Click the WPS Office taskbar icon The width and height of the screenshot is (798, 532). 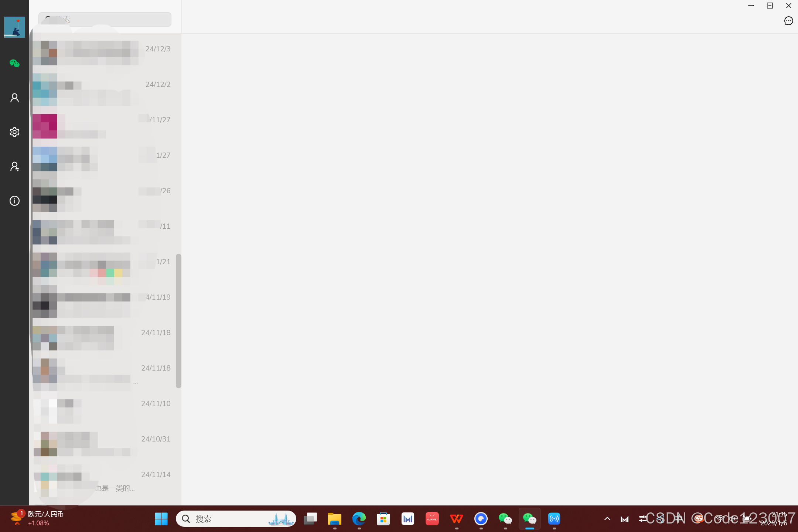coord(457,519)
